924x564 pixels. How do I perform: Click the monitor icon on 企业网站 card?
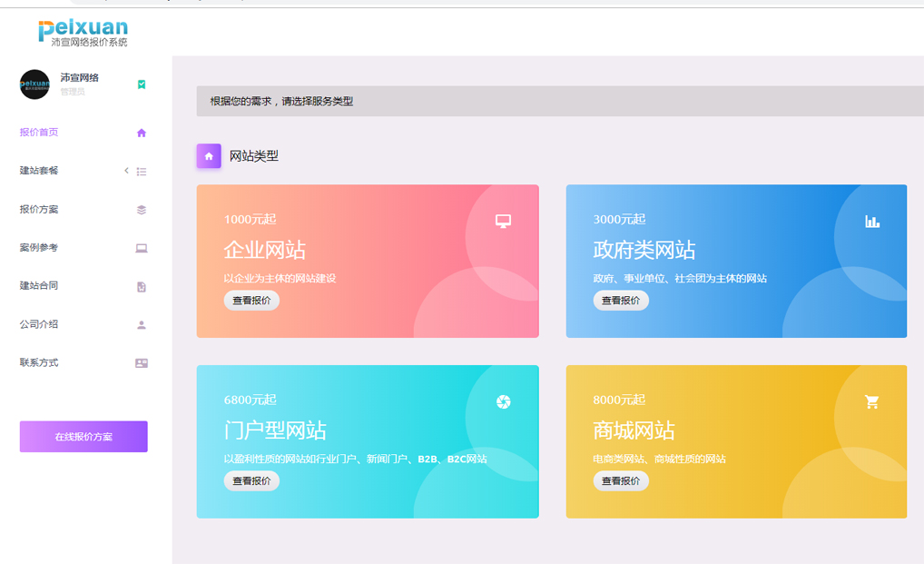pos(503,220)
